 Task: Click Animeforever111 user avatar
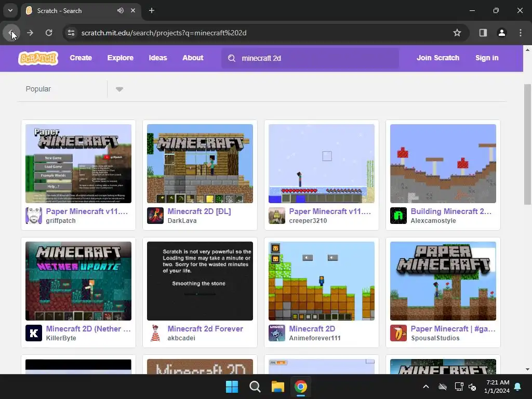[x=277, y=333]
